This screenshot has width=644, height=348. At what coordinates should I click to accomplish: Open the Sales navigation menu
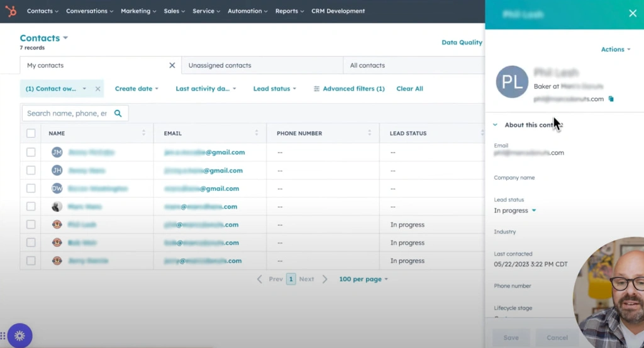174,11
